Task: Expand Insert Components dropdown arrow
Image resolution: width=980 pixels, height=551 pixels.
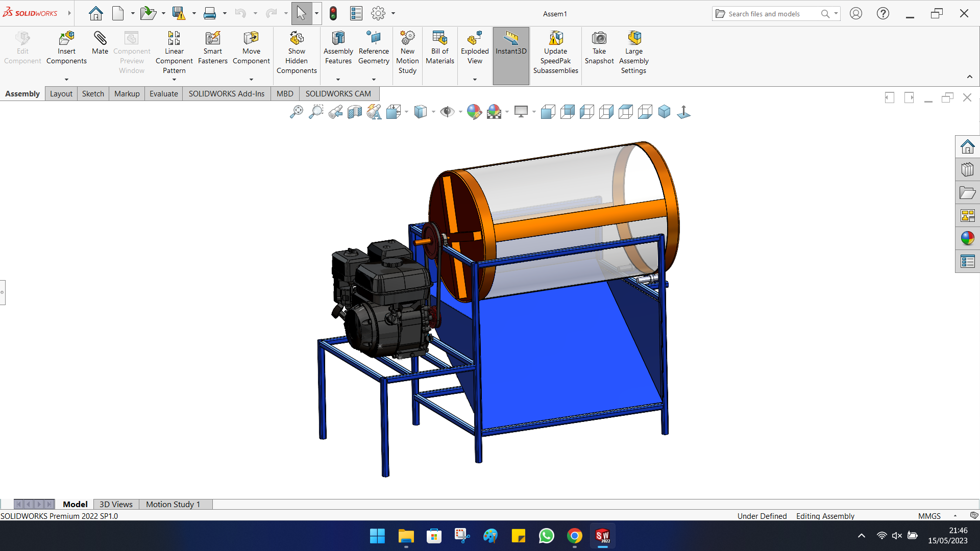Action: coord(66,80)
